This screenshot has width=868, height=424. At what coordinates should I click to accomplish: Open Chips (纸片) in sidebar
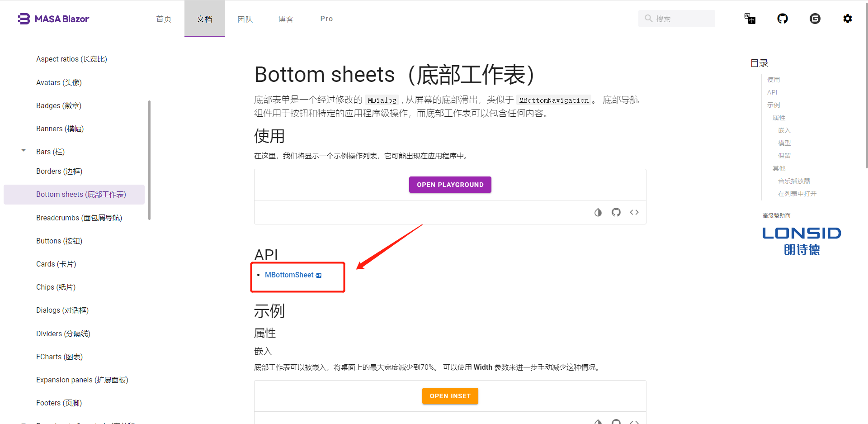click(x=56, y=287)
